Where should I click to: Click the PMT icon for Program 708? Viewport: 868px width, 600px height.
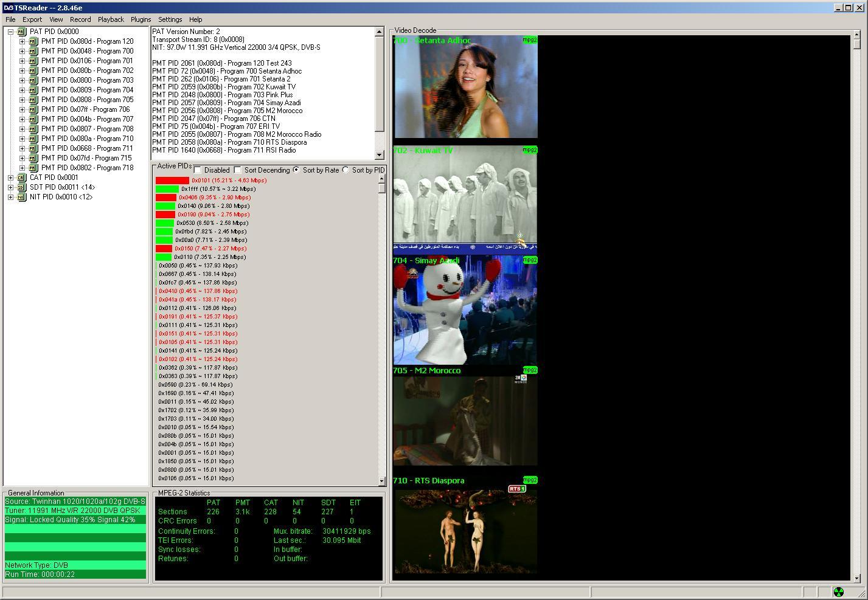click(33, 129)
